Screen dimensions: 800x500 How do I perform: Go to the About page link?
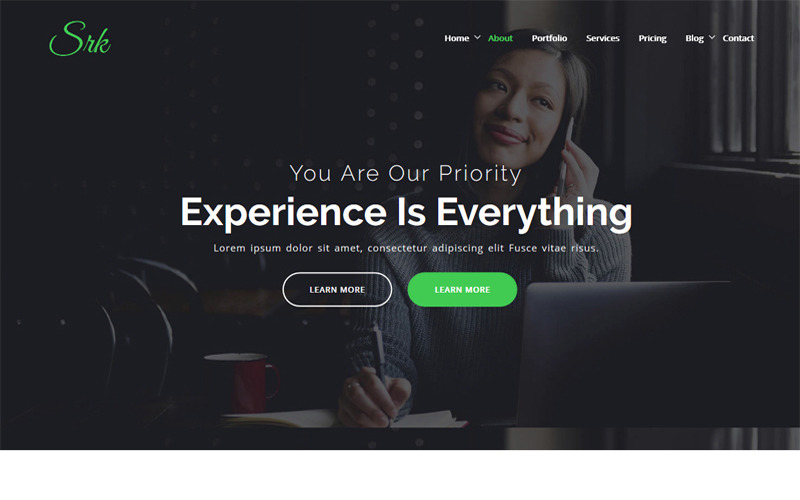coord(500,38)
